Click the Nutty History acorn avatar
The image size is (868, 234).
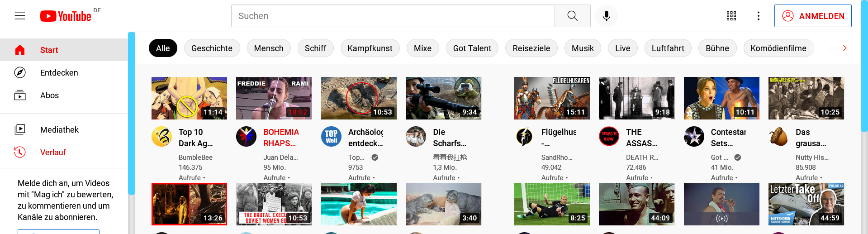[779, 137]
